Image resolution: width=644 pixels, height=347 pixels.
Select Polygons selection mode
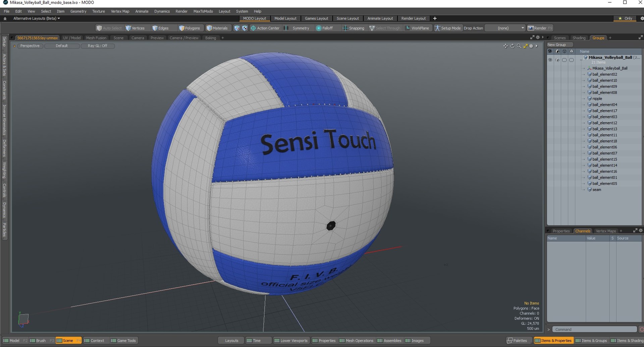click(x=190, y=28)
